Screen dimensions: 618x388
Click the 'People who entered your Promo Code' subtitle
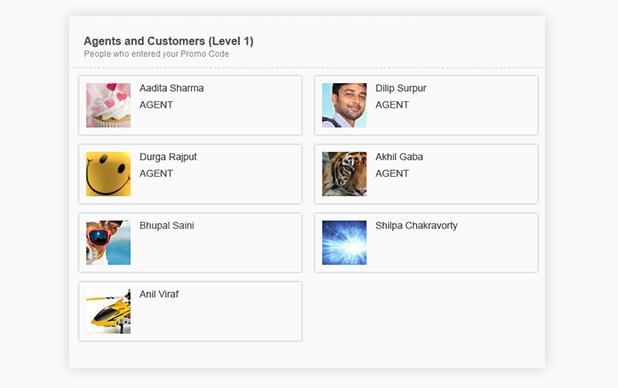tap(156, 54)
